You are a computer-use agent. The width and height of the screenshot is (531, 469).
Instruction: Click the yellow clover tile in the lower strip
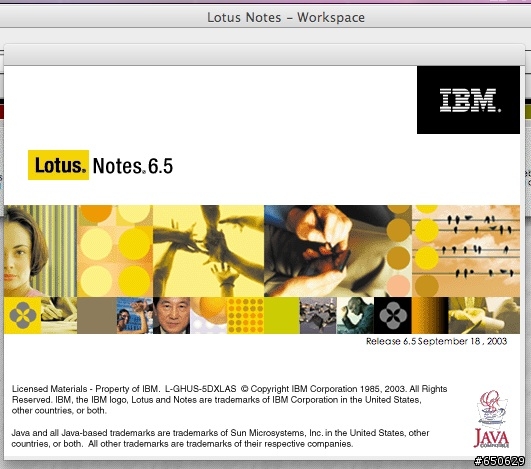22,315
